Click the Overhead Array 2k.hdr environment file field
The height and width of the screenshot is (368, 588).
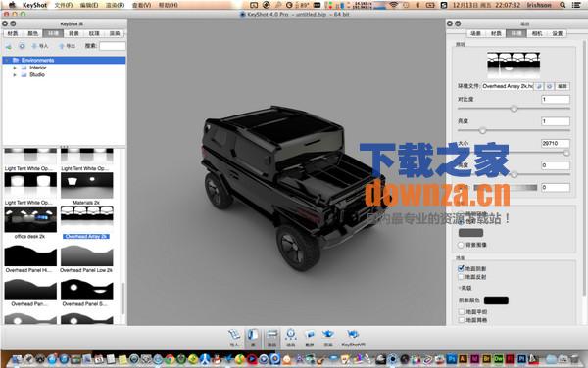[x=508, y=86]
